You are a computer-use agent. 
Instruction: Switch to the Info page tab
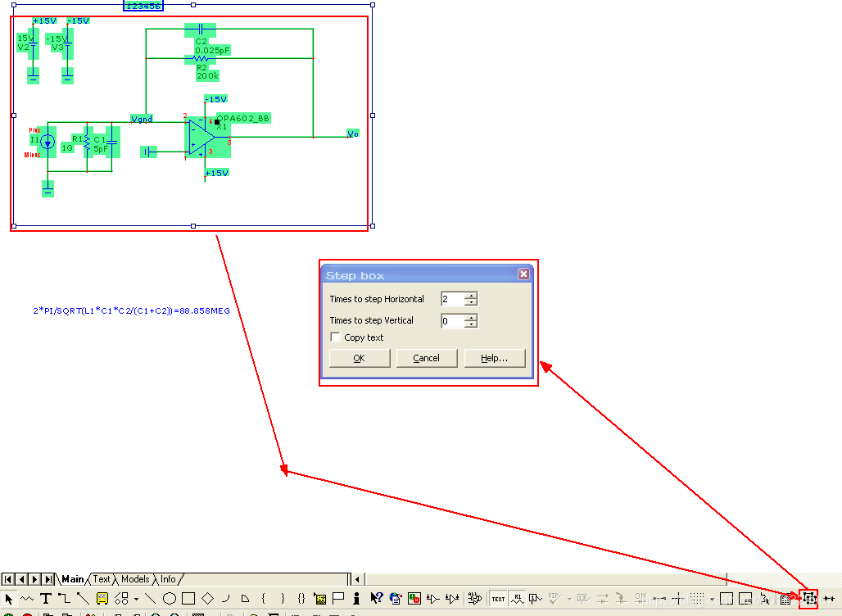point(168,579)
